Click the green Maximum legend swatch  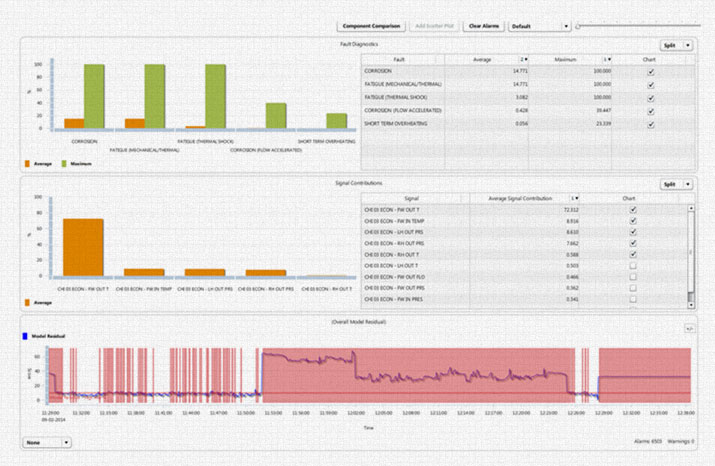point(64,164)
